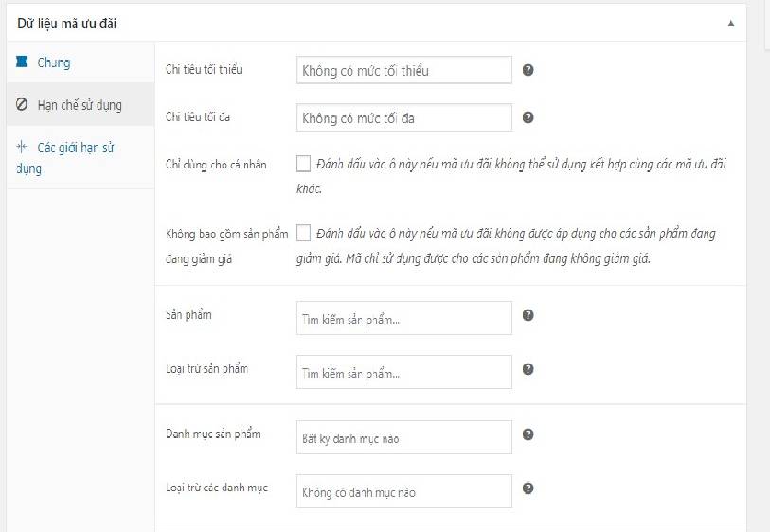Click help icon next to Danh mục sản phẩm
This screenshot has width=770, height=532.
pyautogui.click(x=528, y=434)
